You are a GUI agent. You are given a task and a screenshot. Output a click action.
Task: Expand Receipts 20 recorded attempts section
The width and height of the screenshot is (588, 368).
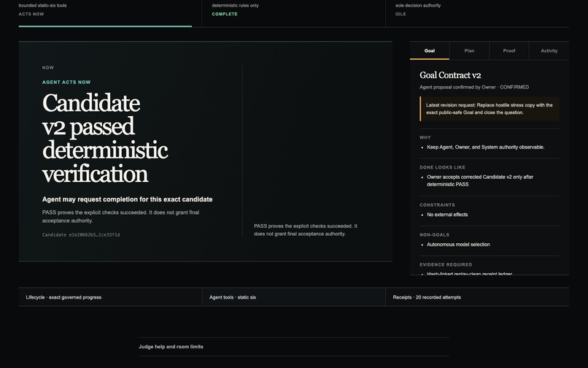point(477,297)
